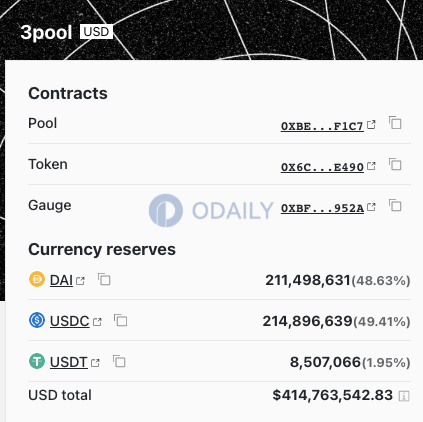
Task: Copy the DAI token address
Action: tap(104, 279)
